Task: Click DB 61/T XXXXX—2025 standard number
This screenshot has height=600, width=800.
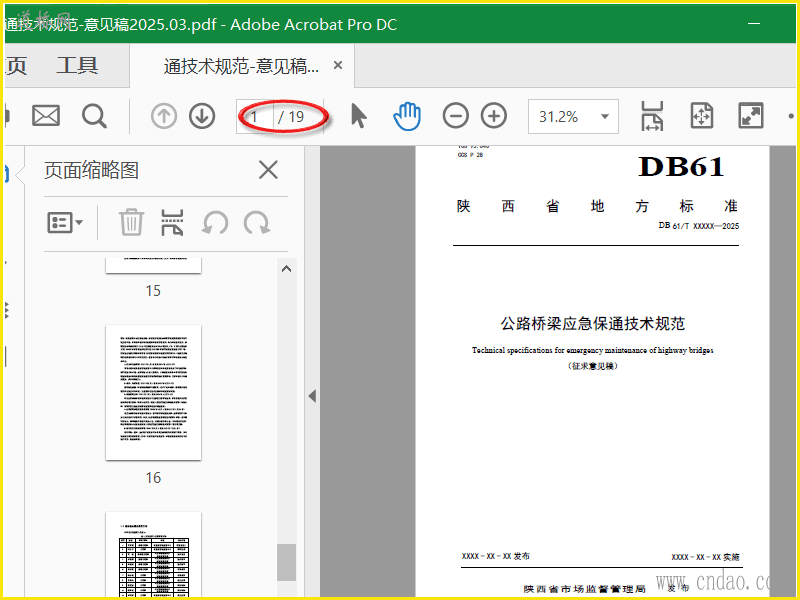Action: [698, 226]
